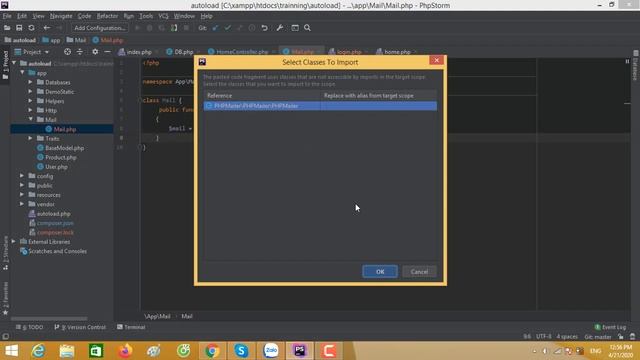Open the Refactor menu

click(107, 16)
